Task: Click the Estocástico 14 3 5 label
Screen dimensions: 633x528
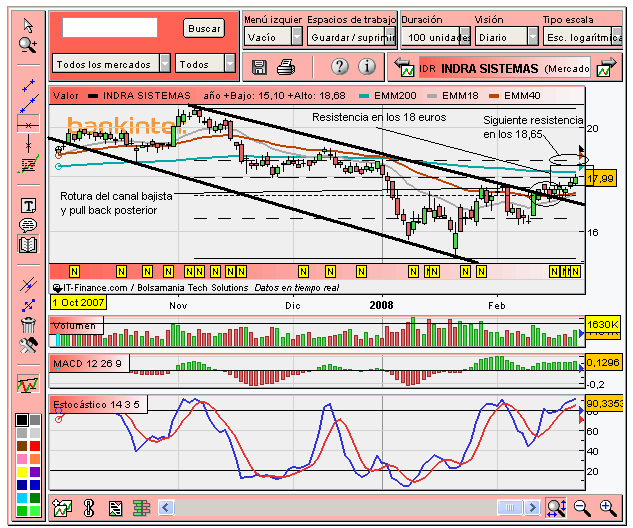Action: click(x=98, y=404)
